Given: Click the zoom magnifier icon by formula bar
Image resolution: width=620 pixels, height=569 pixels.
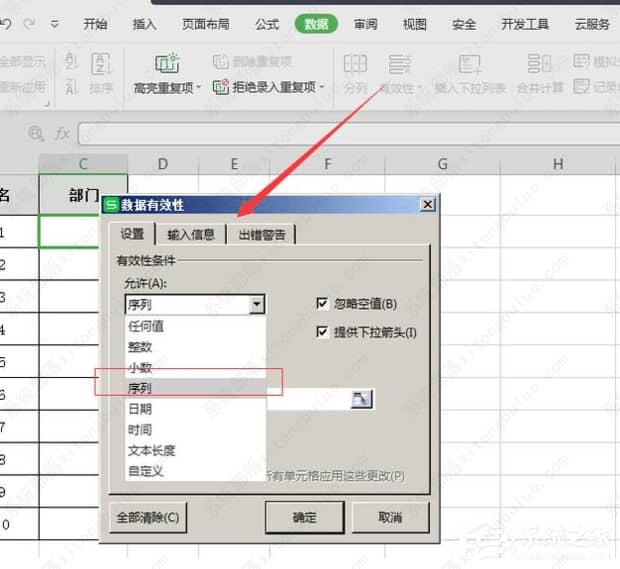Looking at the screenshot, I should [36, 133].
